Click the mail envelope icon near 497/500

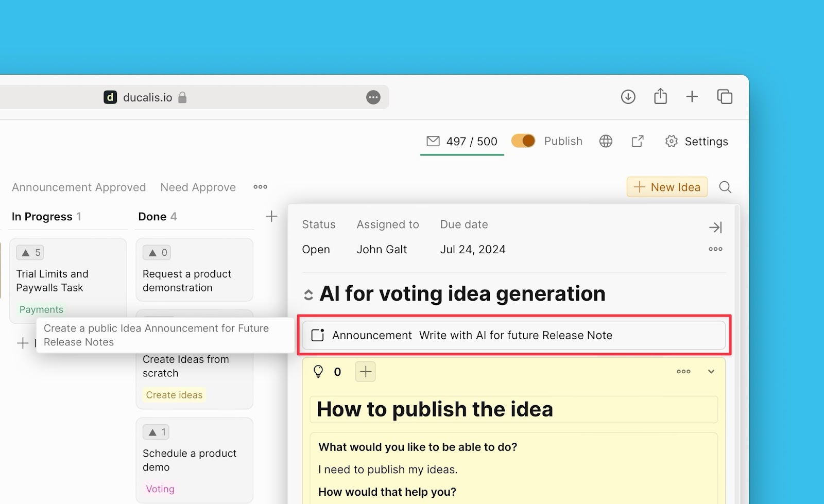(x=432, y=141)
